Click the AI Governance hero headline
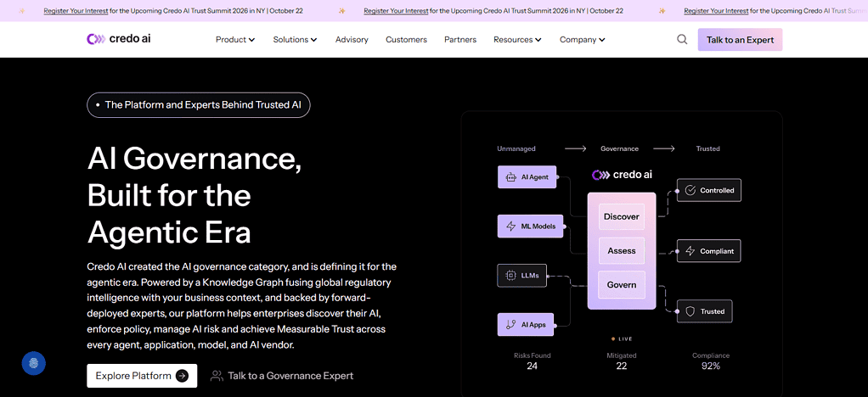This screenshot has width=868, height=397. pos(194,195)
